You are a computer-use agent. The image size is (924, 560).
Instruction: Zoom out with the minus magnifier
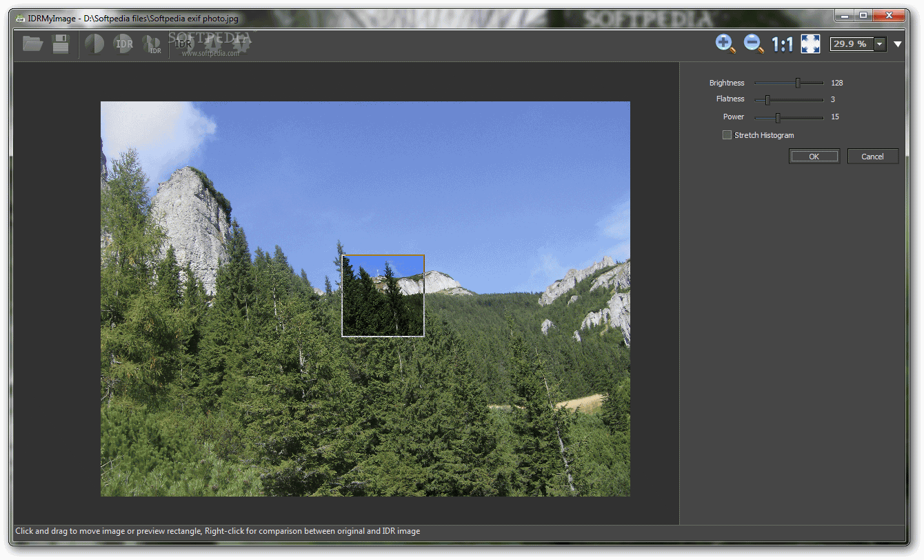point(753,44)
